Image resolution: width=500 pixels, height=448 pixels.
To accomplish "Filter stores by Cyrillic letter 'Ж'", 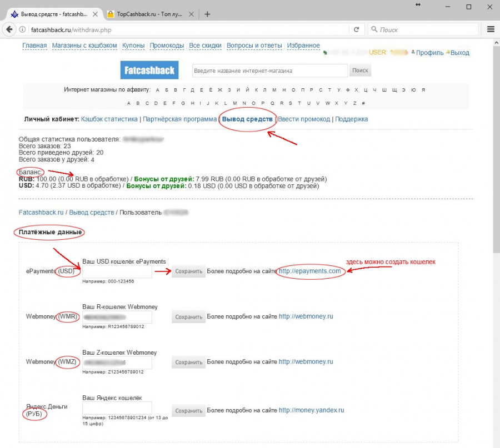I will tap(219, 90).
